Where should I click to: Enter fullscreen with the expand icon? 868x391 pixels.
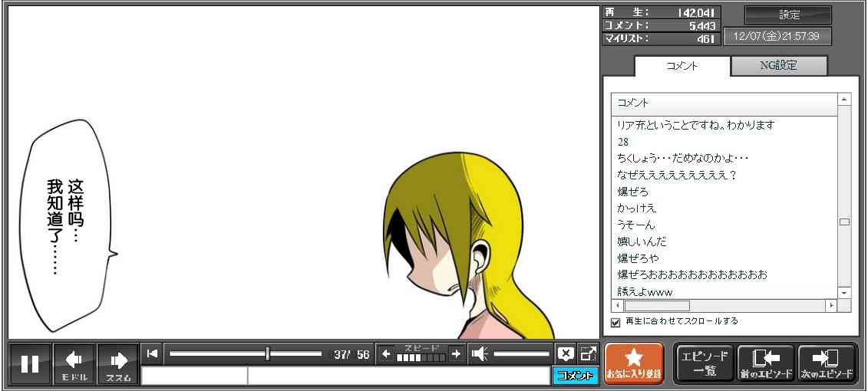(x=588, y=353)
